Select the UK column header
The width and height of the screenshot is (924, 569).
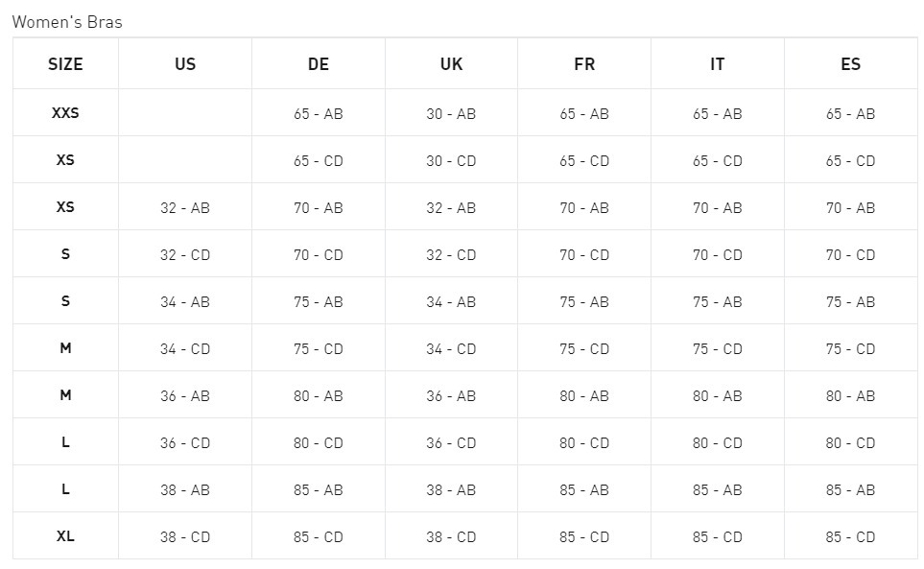tap(451, 64)
